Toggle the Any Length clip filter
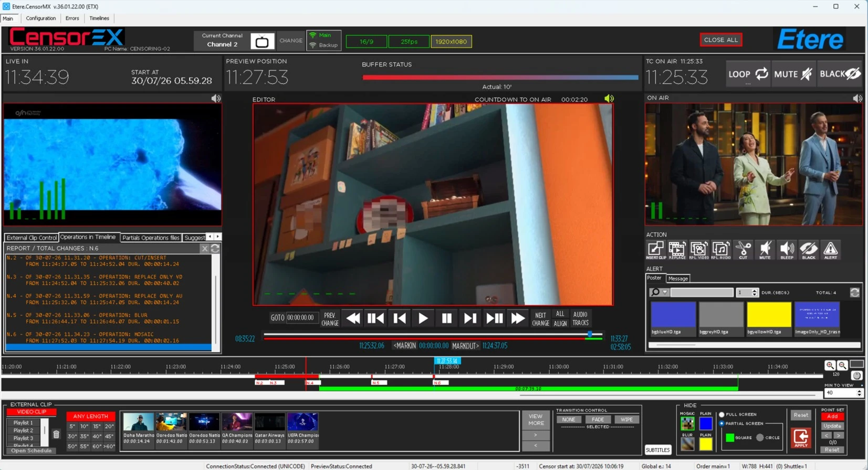Viewport: 868px width, 470px height. (91, 416)
